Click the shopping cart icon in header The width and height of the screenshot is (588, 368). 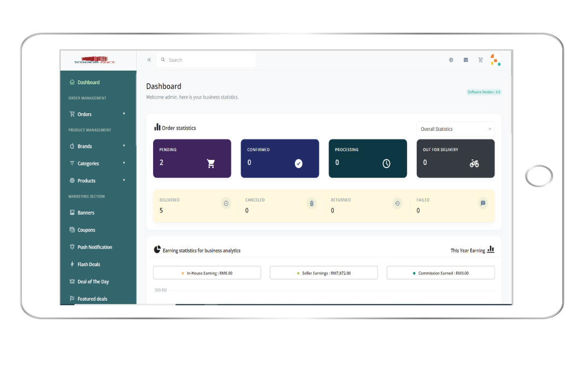480,60
